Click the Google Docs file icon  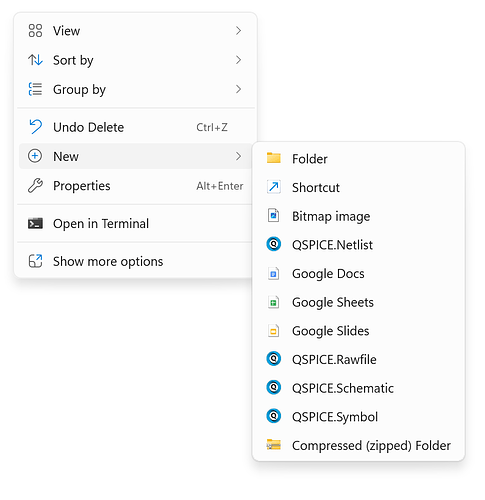click(x=274, y=274)
